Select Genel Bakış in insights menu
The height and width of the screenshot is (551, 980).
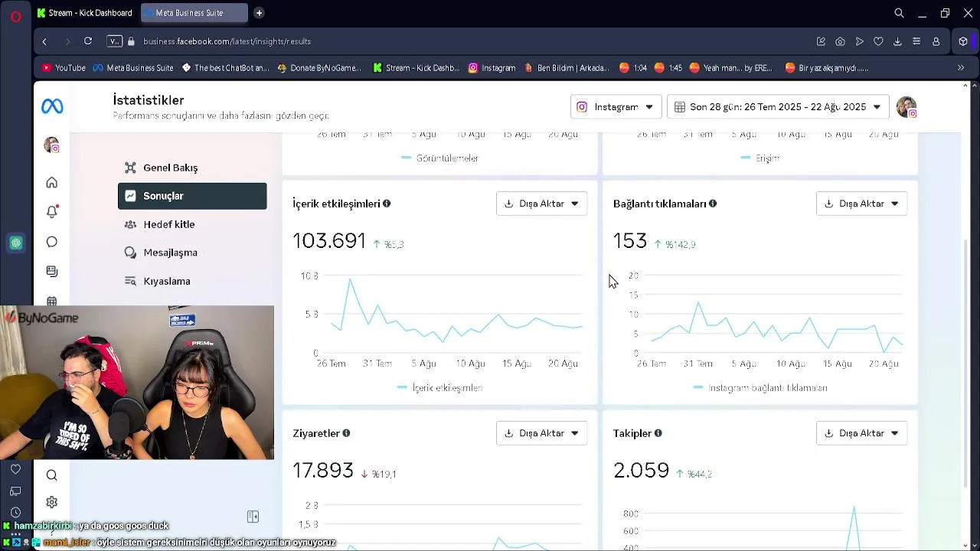tap(192, 168)
